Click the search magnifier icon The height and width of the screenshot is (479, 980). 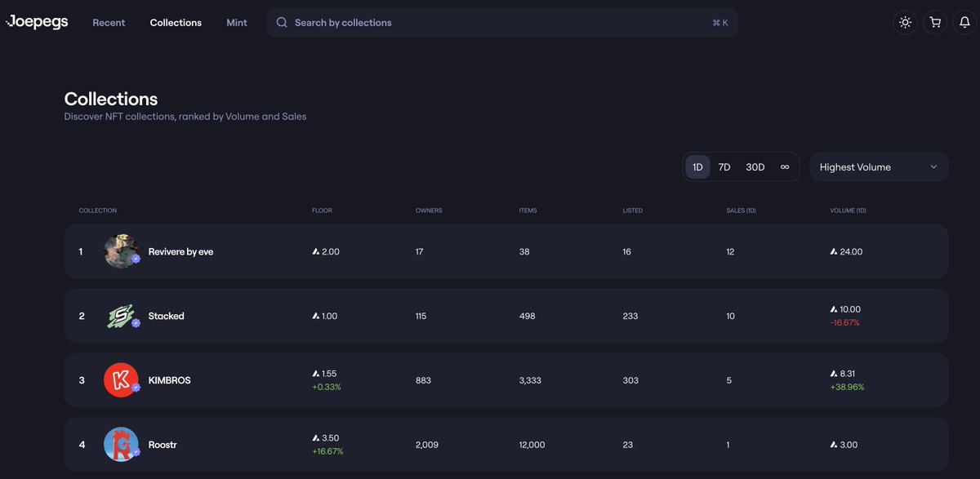tap(282, 23)
